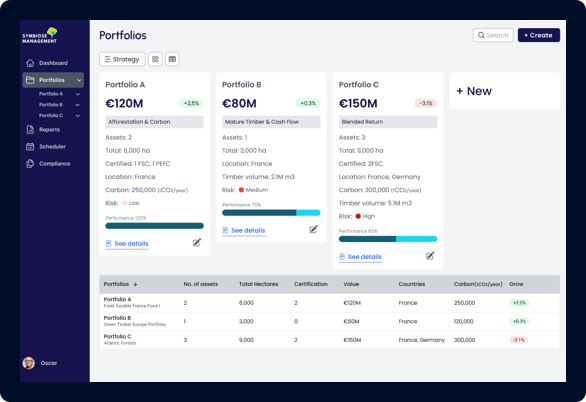
Task: Click the red Medium risk indicator dot
Action: click(241, 190)
